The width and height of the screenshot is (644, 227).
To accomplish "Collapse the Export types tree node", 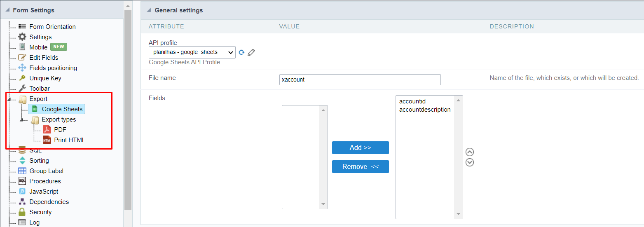I will 22,120.
